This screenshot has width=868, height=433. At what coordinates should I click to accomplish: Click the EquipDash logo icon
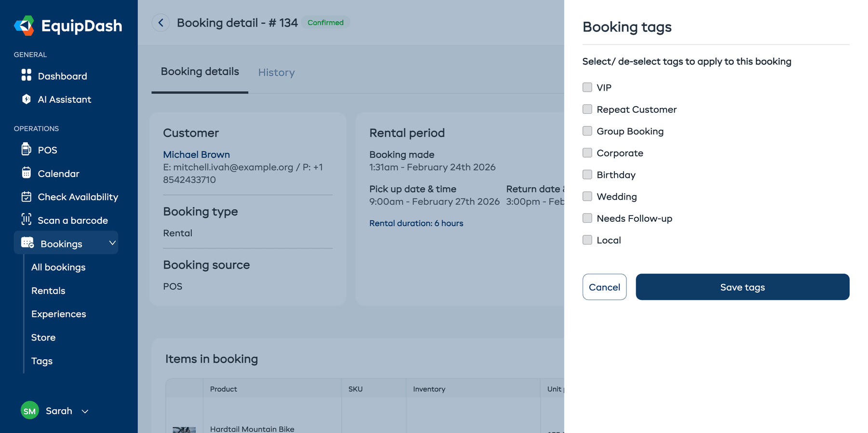(x=24, y=26)
